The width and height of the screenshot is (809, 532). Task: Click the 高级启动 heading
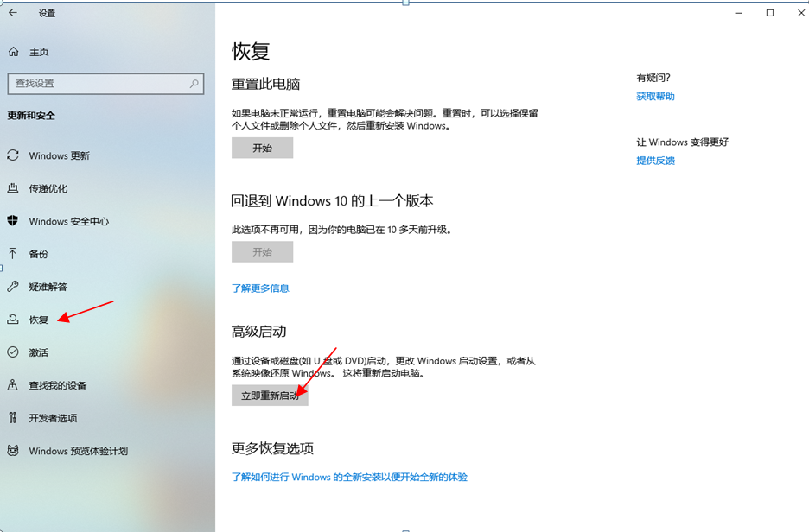(x=258, y=332)
